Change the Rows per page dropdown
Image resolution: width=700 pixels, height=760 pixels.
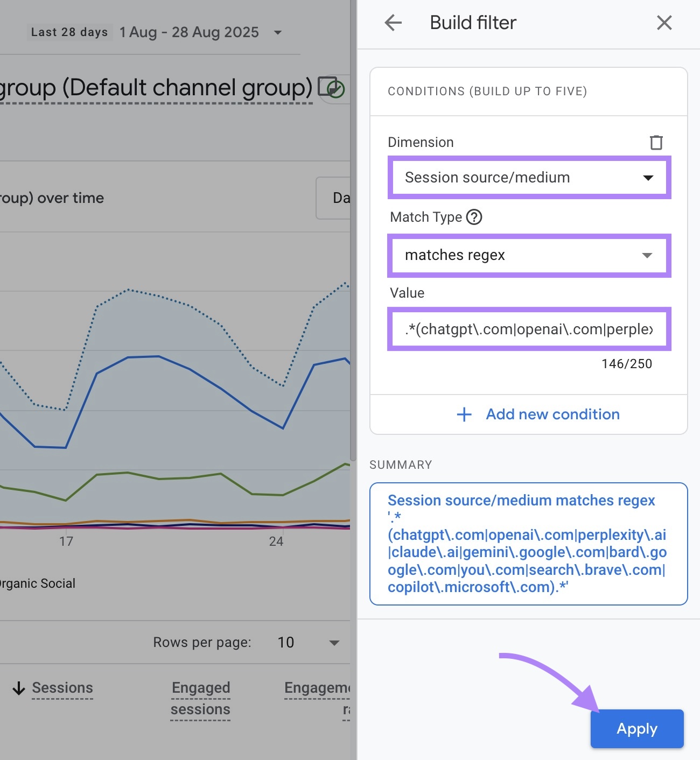pyautogui.click(x=309, y=643)
